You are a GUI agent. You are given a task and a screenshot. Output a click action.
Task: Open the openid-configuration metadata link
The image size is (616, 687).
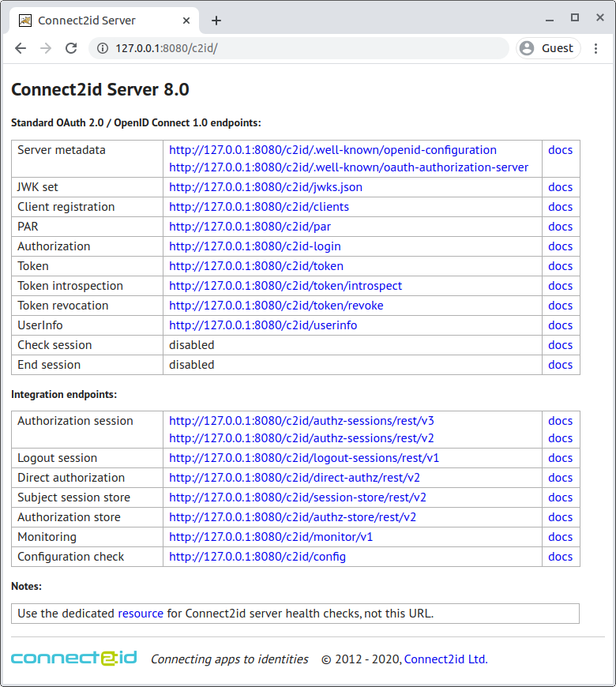click(x=332, y=150)
